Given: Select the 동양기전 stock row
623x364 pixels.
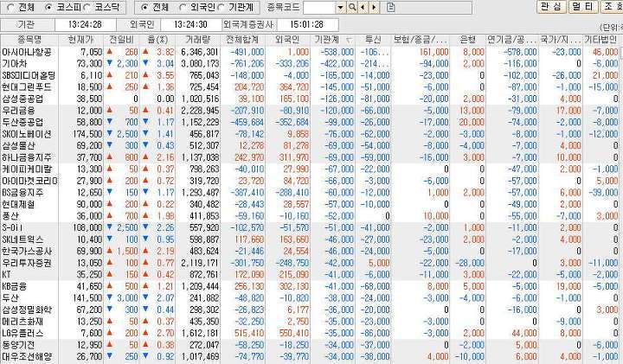Looking at the screenshot, I should pyautogui.click(x=309, y=345).
